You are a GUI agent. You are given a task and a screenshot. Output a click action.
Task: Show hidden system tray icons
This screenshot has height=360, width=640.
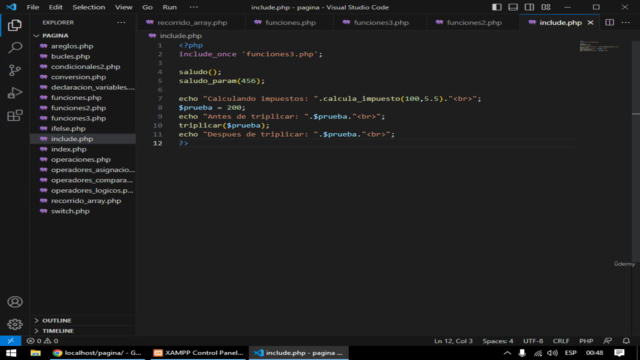507,353
